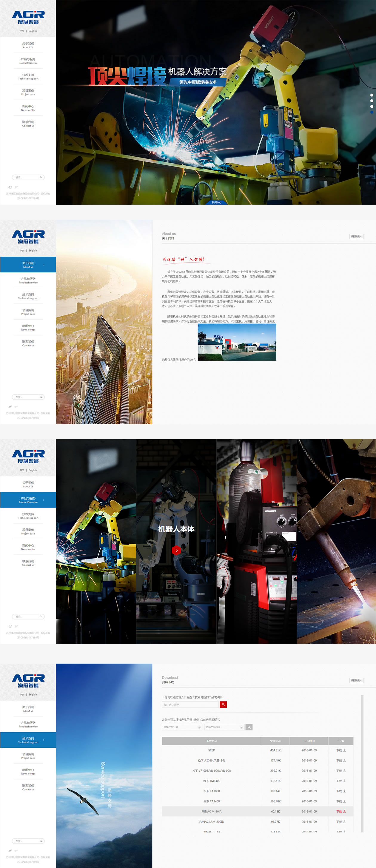Open the blue-highlighted 关于我们 About us menu item

tap(28, 264)
